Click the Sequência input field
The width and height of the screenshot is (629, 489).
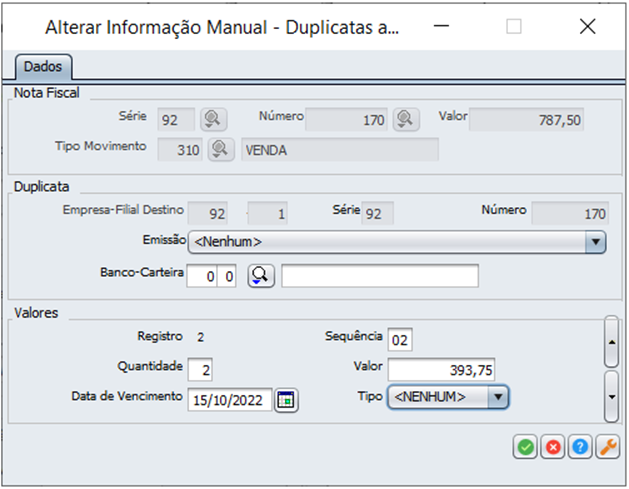(x=400, y=339)
